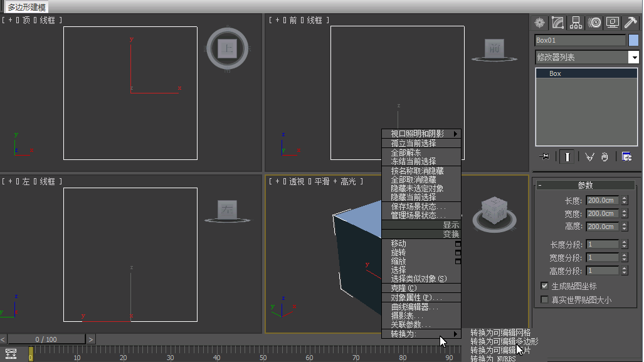
Task: Click the 高度分段 spinner arrows
Action: 625,271
